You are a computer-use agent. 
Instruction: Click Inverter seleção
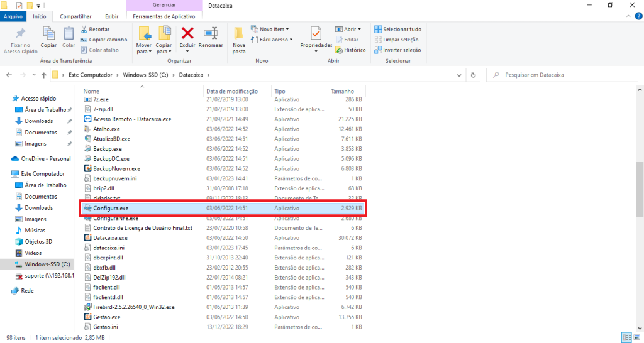(x=397, y=50)
